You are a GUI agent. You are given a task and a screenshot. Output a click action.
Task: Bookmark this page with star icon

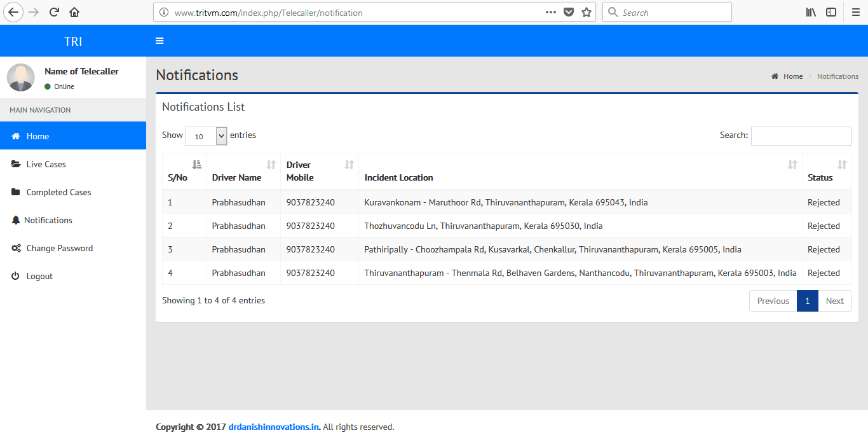click(x=587, y=12)
